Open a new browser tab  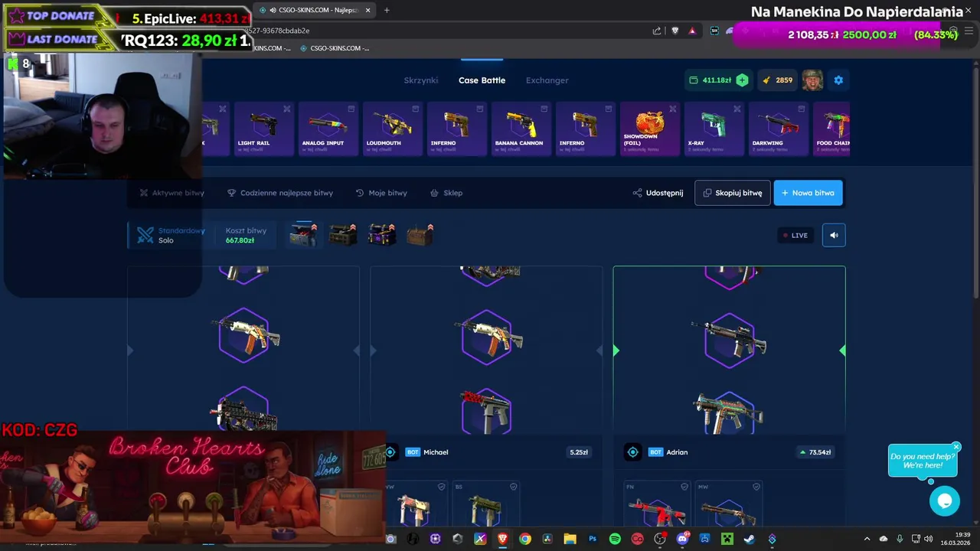[387, 10]
